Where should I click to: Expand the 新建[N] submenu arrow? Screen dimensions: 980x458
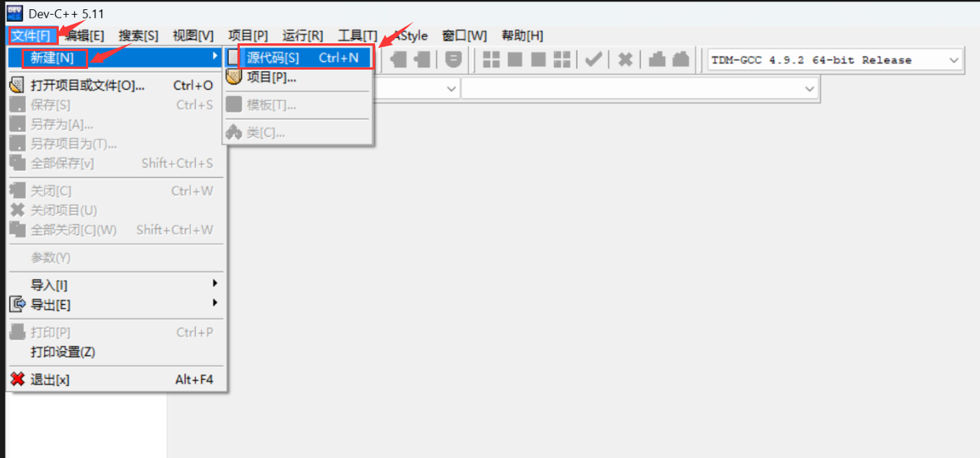pyautogui.click(x=215, y=56)
